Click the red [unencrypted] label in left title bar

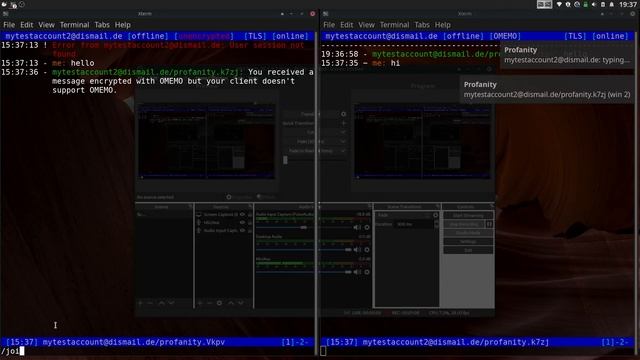[x=204, y=36]
